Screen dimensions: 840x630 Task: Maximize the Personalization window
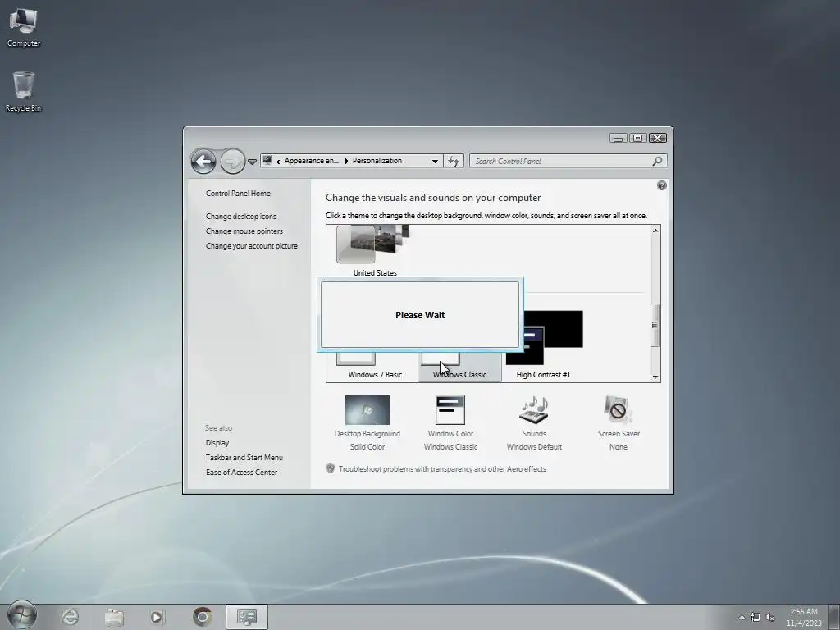coord(637,138)
